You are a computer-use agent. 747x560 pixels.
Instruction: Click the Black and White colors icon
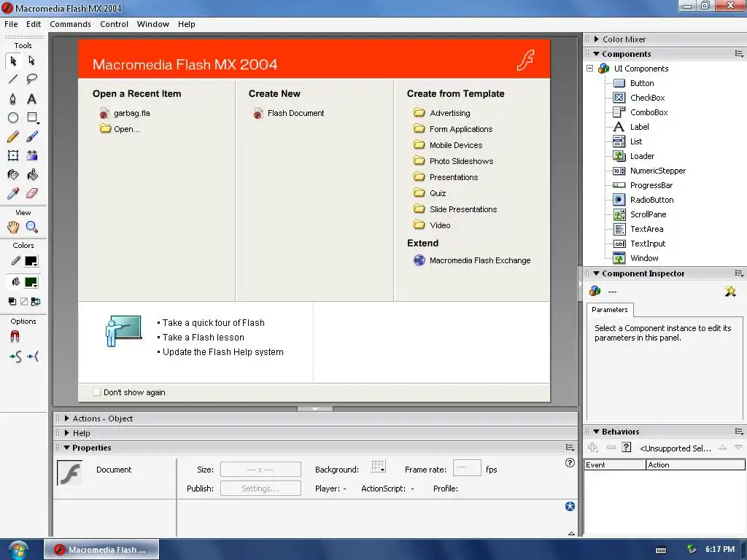[12, 301]
